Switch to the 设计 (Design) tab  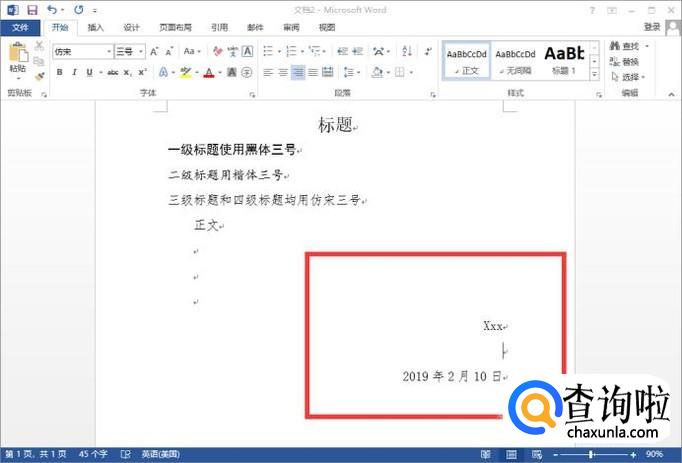(131, 27)
